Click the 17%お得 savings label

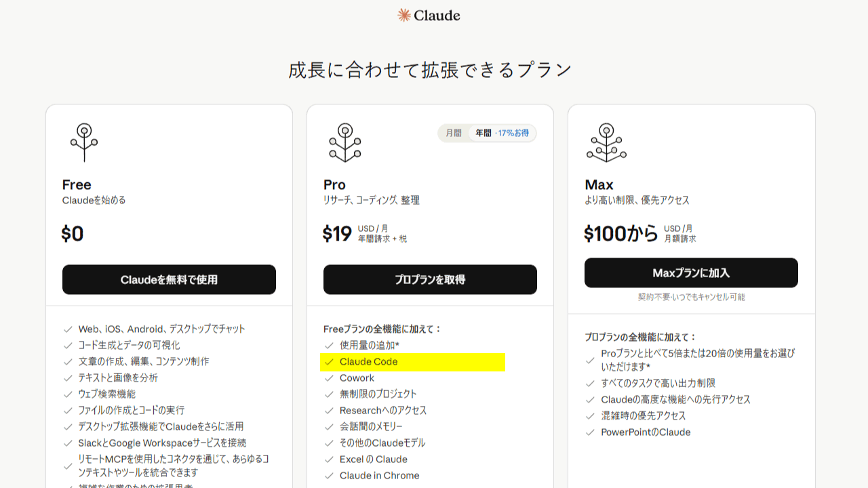click(513, 133)
